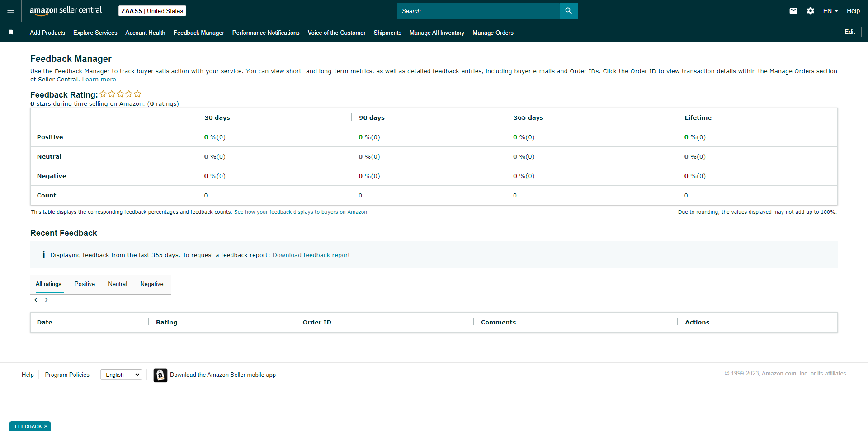Click the search magnifier button

568,11
